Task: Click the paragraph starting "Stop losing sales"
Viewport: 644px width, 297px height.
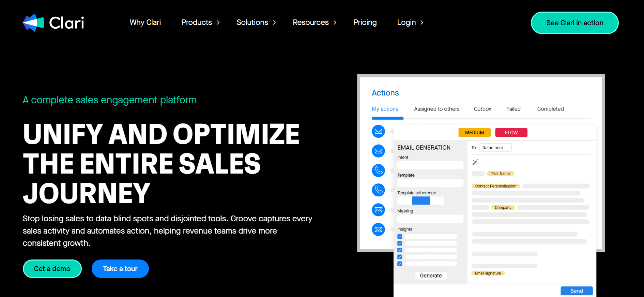Action: point(167,231)
